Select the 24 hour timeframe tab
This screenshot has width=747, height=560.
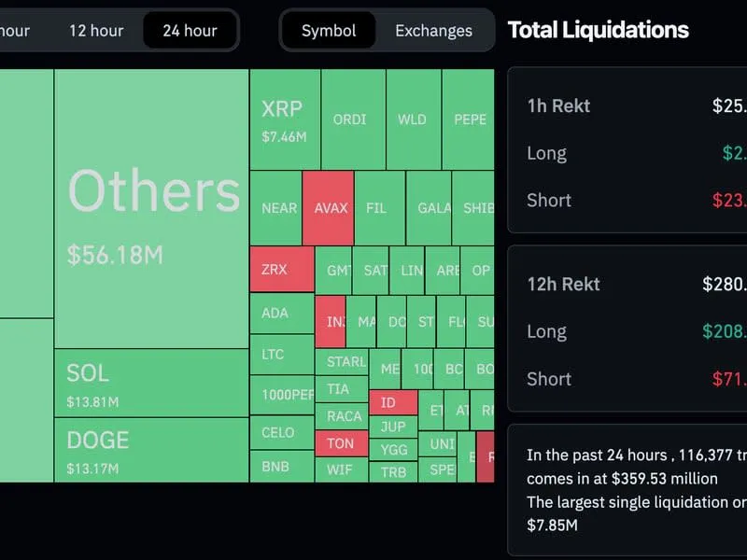[x=190, y=30]
